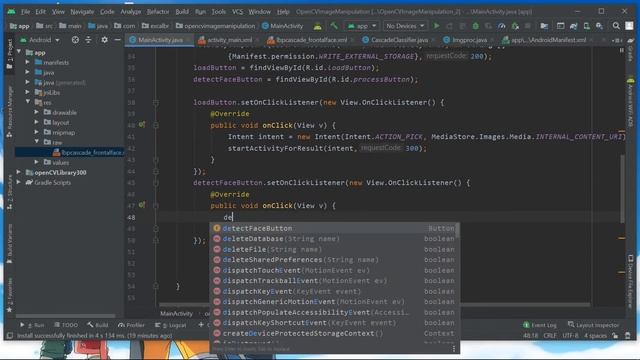Click the status bar tool windows toggle icon
Screen dimensions: 640x360
click(x=9, y=336)
